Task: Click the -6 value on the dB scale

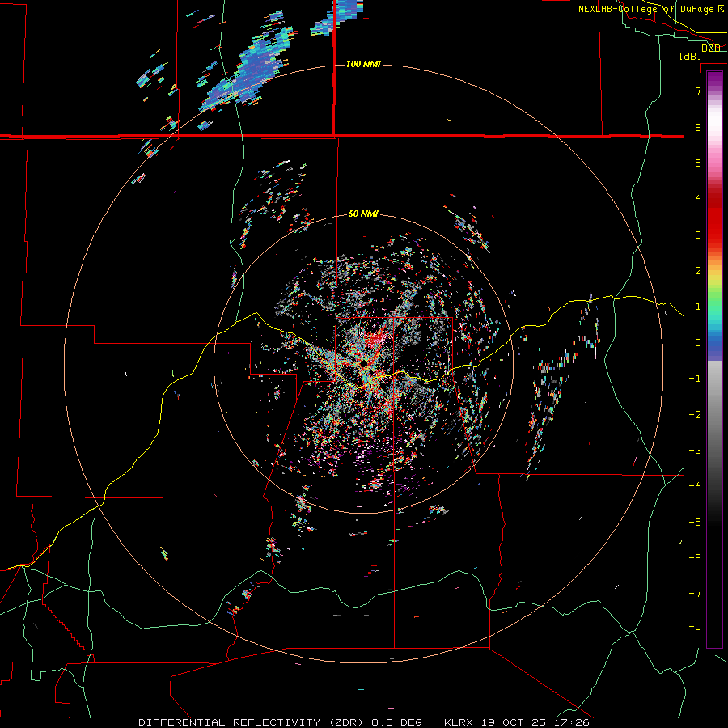Action: [x=695, y=558]
